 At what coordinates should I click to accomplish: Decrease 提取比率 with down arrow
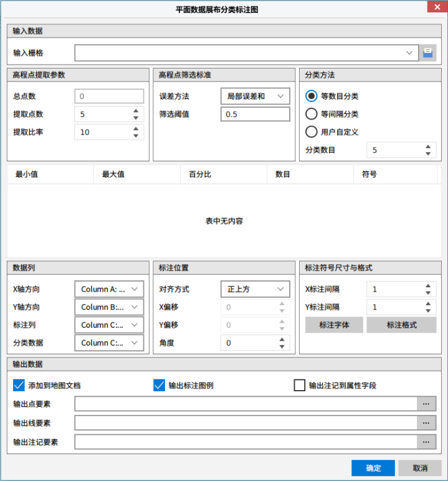(x=136, y=136)
